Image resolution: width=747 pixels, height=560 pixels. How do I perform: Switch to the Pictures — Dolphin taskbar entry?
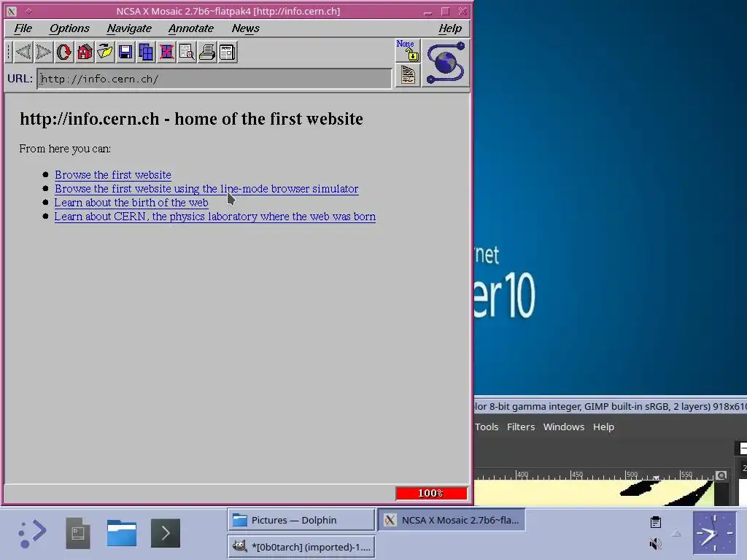301,520
